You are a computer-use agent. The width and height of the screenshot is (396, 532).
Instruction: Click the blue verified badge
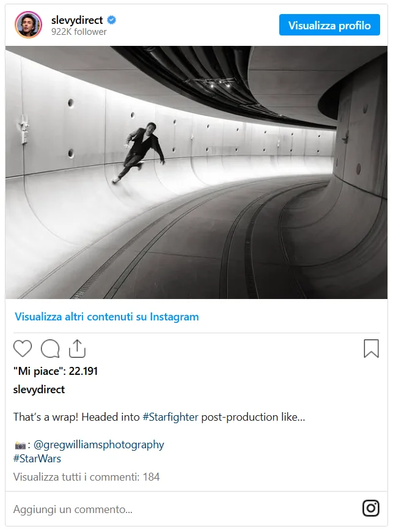click(x=112, y=20)
